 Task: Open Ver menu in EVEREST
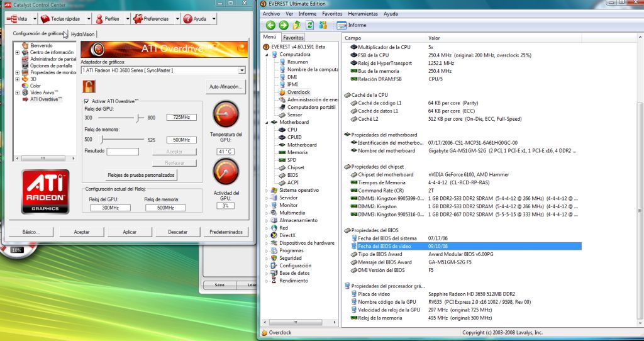point(289,14)
